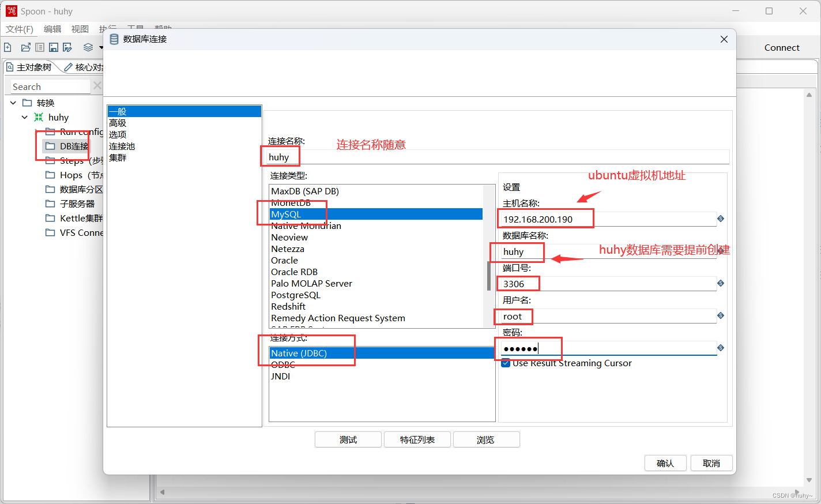Close the 数据库连接 dialog

coord(724,39)
